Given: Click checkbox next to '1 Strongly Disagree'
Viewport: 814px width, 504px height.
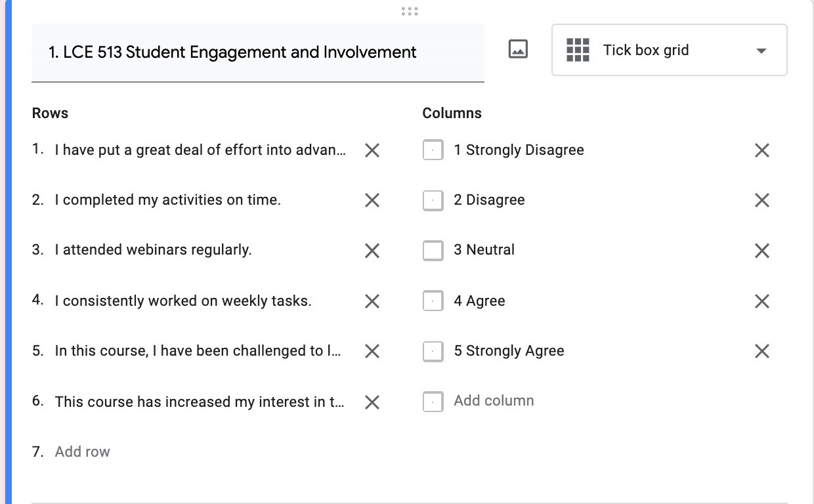Looking at the screenshot, I should (x=433, y=150).
